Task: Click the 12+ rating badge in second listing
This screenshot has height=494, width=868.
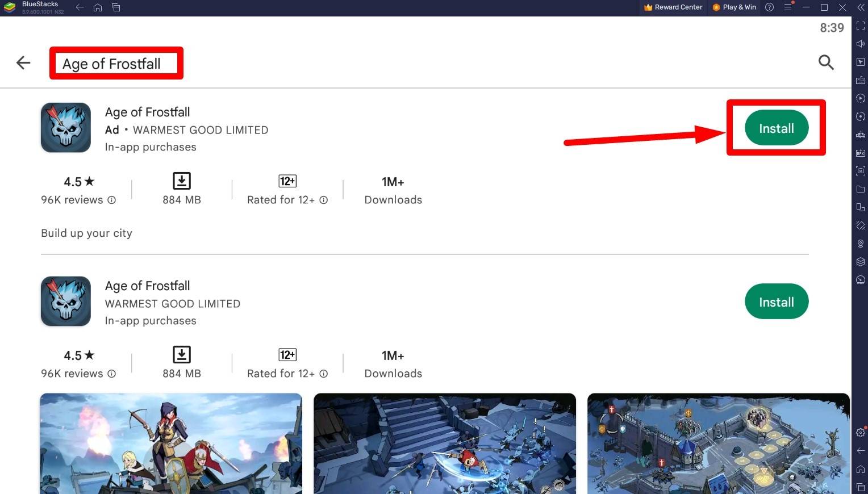Action: [287, 355]
